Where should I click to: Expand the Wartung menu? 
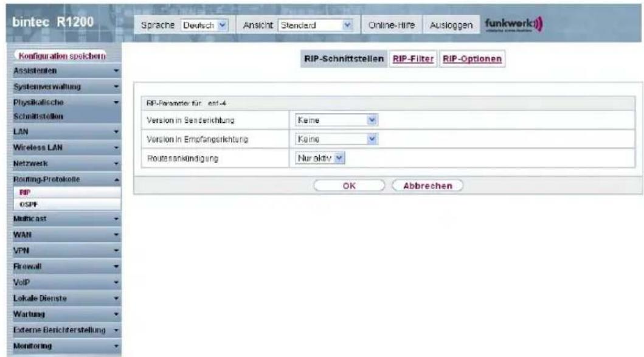(x=65, y=314)
